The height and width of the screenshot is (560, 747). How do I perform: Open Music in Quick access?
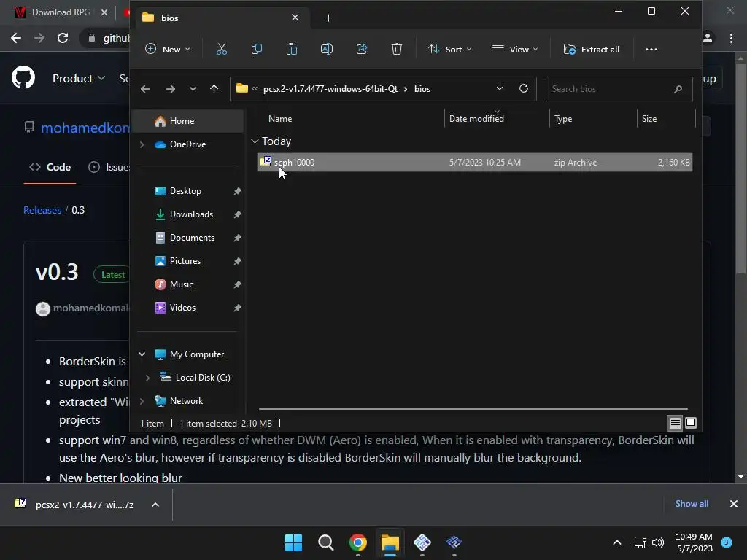[181, 284]
